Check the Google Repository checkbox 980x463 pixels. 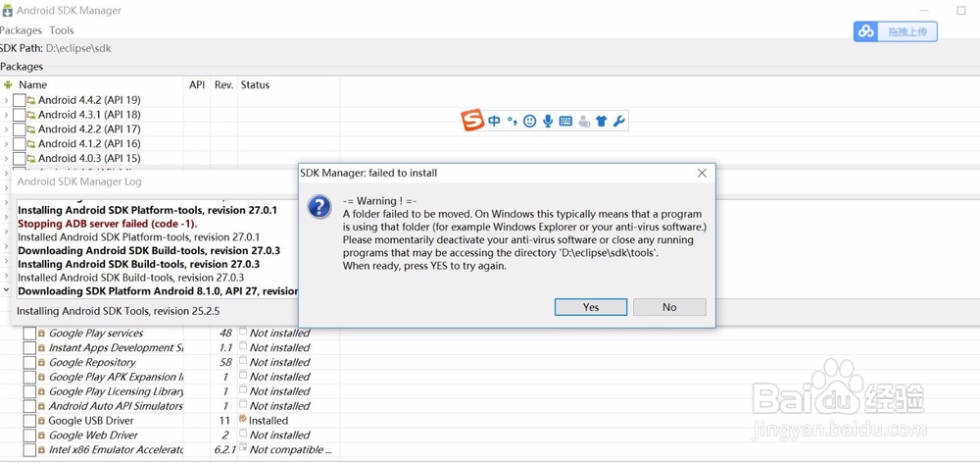[x=29, y=362]
